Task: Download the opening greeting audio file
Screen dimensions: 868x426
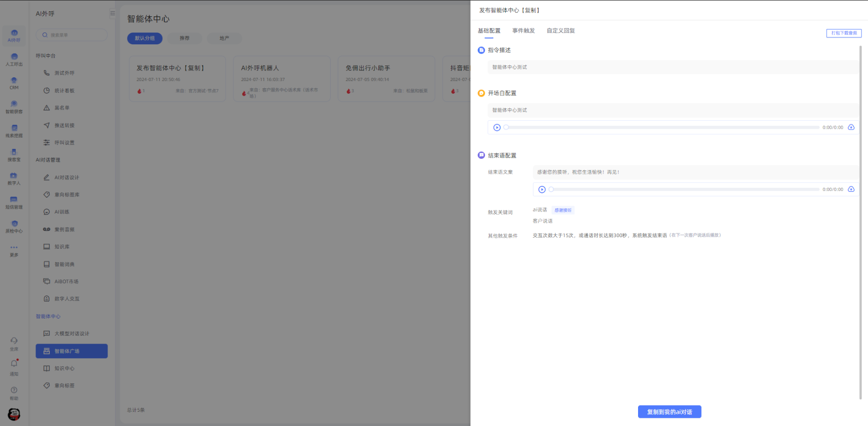Action: 851,127
